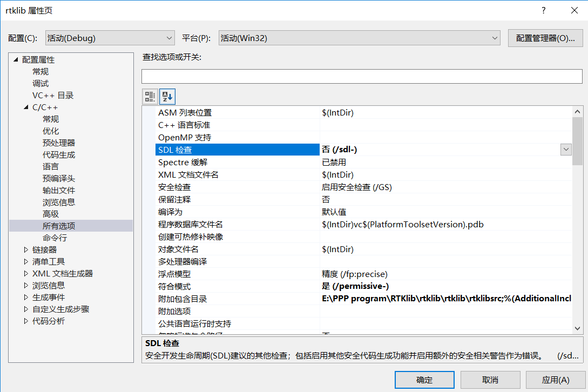Open the SDL 检查 value dropdown
The height and width of the screenshot is (392, 588).
coord(565,149)
